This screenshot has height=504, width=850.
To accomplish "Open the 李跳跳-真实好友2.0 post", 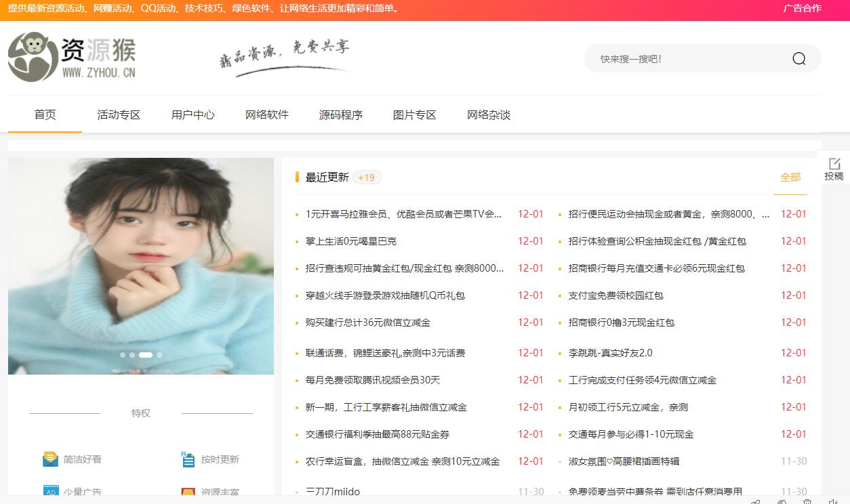I will pyautogui.click(x=610, y=353).
